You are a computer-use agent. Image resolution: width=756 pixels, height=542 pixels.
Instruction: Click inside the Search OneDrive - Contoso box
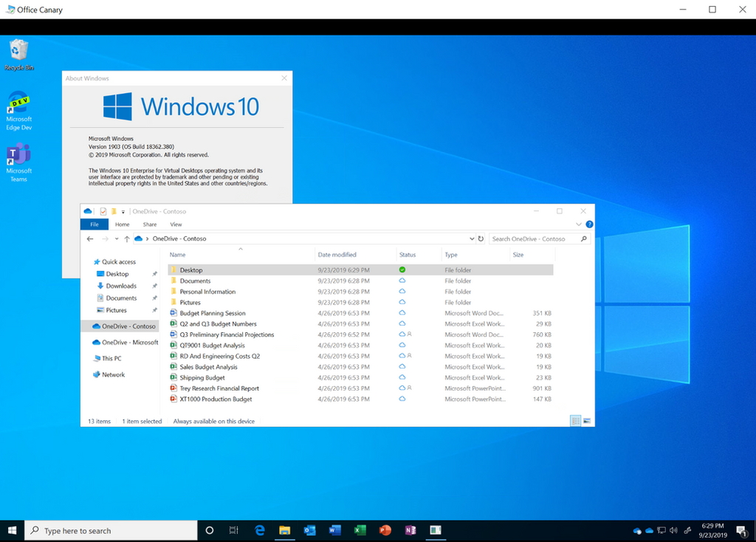532,239
